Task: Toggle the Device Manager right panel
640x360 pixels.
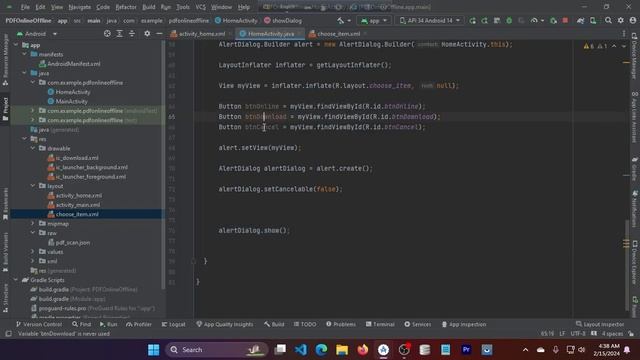Action: 634,56
